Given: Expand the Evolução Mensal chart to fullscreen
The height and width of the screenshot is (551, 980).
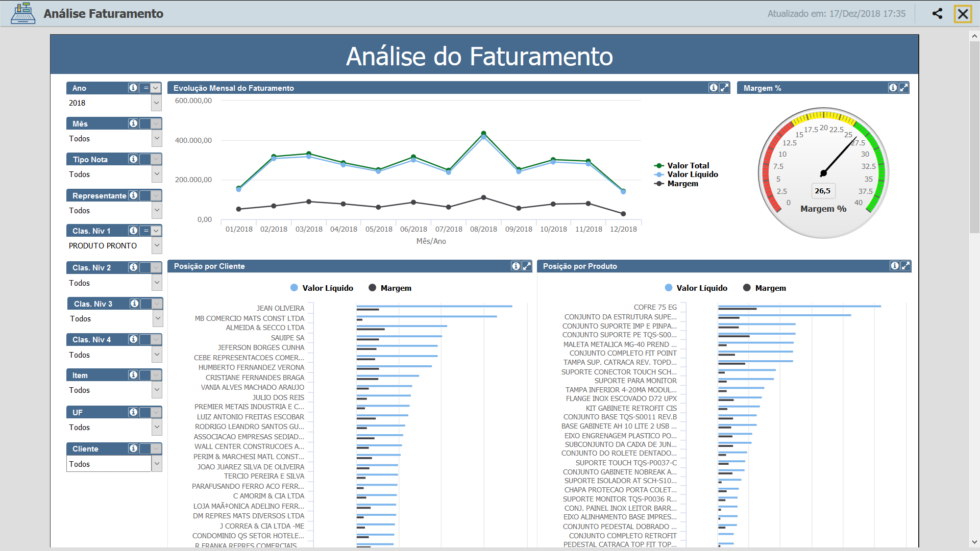Looking at the screenshot, I should pos(724,88).
